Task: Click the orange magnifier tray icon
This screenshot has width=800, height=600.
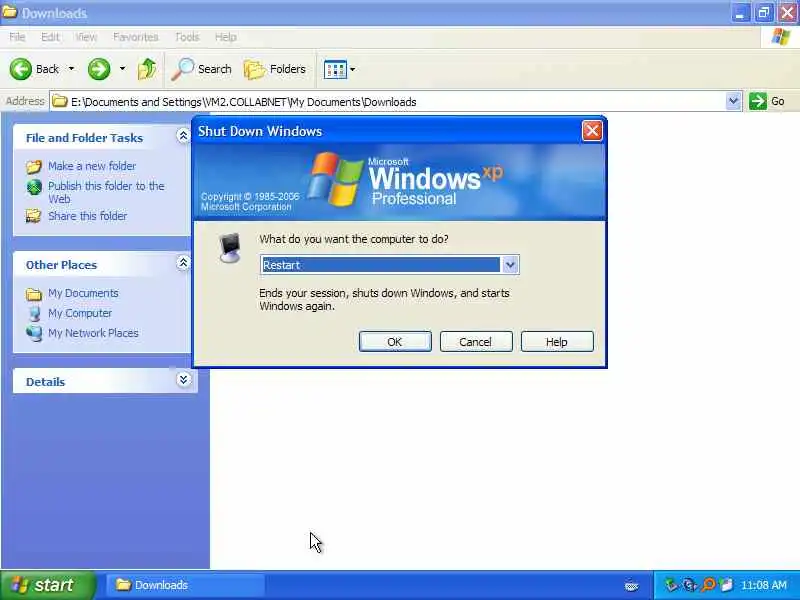Action: (708, 585)
